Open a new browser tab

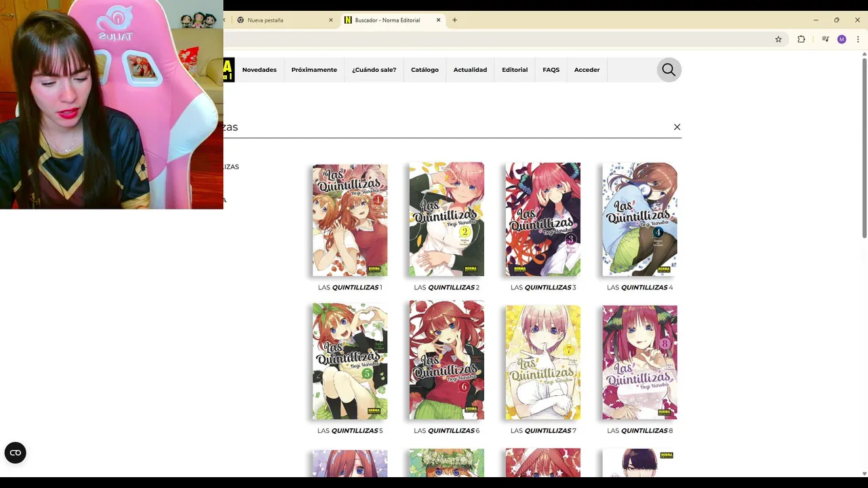coord(454,20)
